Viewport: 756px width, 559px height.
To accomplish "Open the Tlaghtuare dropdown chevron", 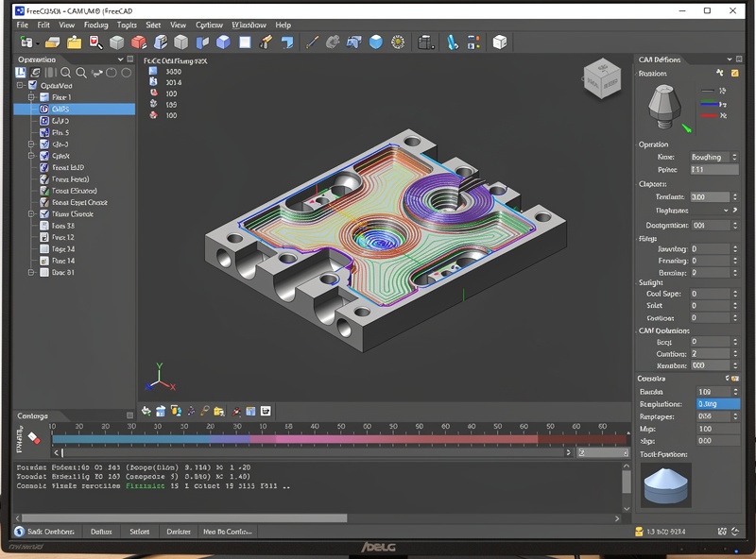I will 726,211.
